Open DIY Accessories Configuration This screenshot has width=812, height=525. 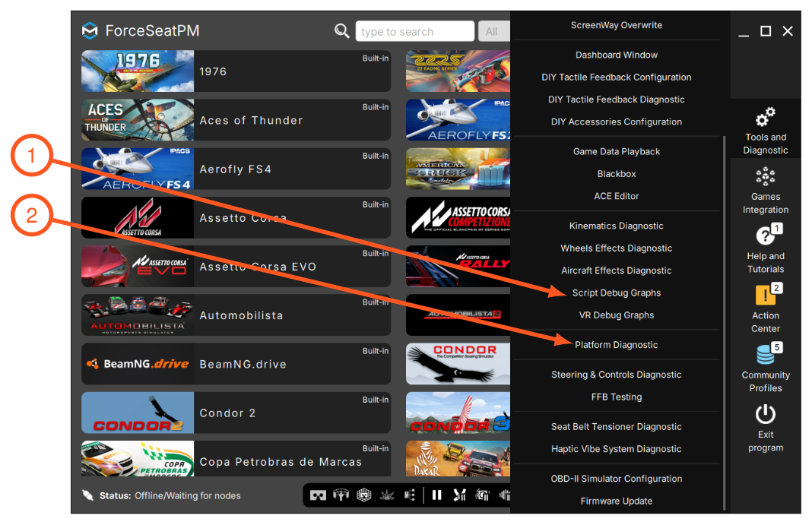click(x=617, y=122)
